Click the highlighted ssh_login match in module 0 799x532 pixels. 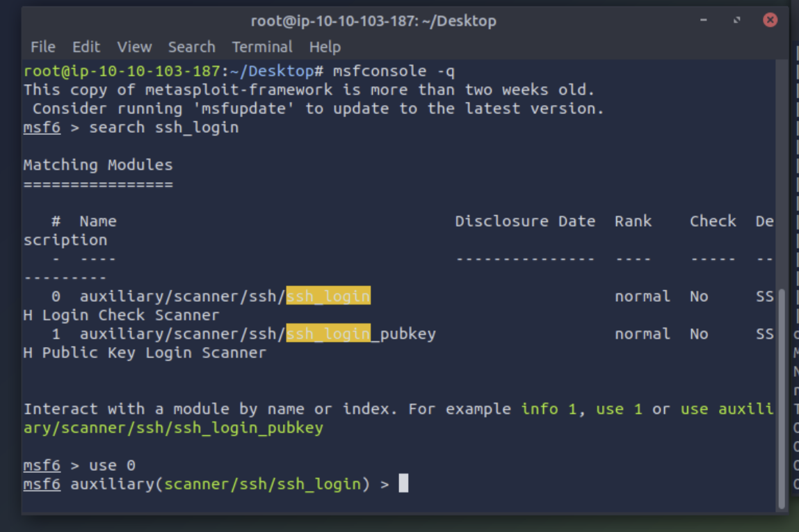328,296
